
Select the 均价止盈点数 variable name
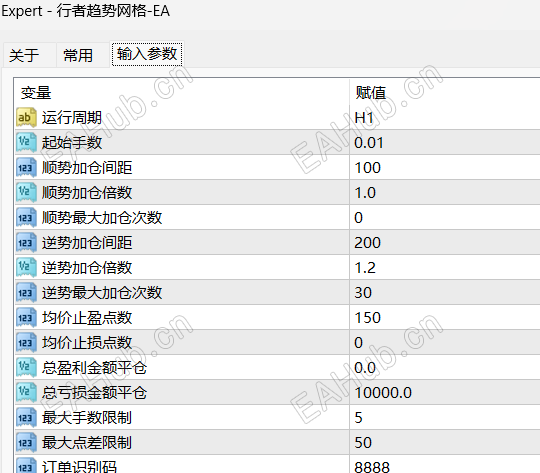pyautogui.click(x=87, y=318)
